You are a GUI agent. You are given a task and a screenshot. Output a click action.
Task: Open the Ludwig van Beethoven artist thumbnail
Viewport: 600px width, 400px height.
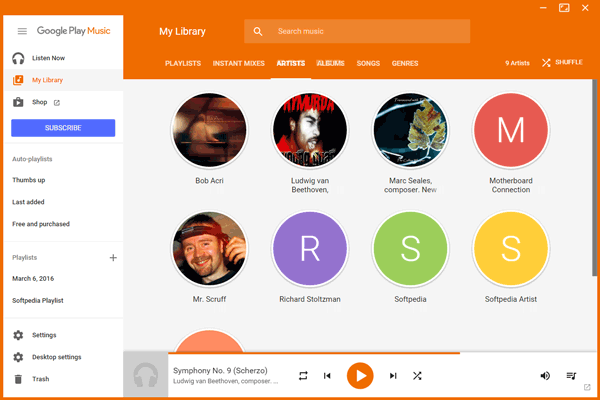310,130
